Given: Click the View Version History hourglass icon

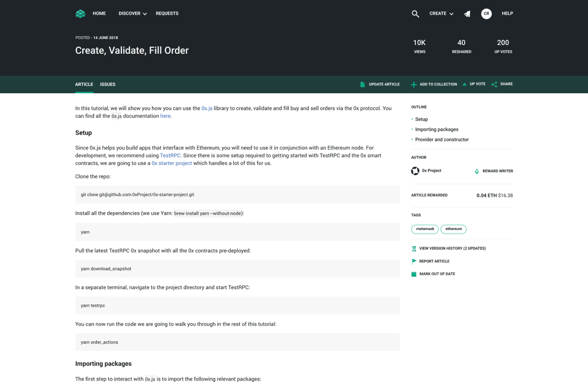Looking at the screenshot, I should [414, 248].
